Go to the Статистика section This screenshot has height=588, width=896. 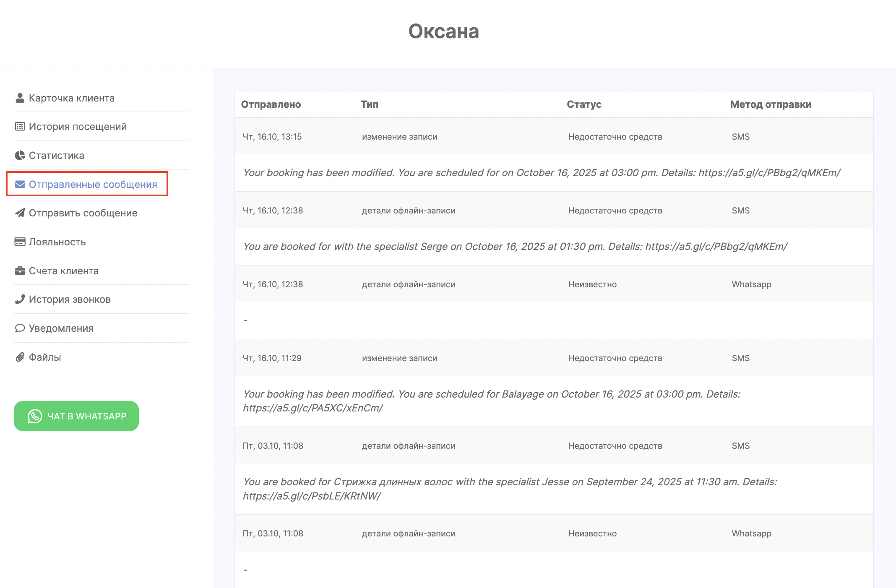(x=56, y=156)
